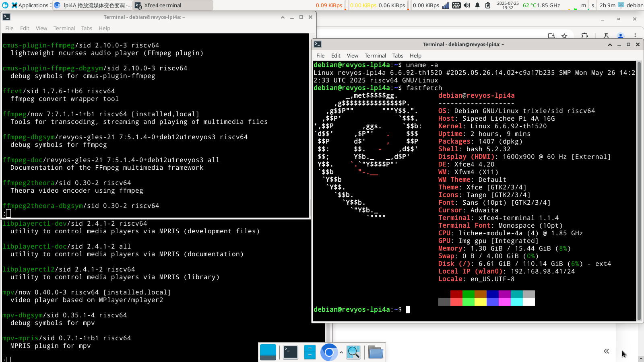Expand the arrow next to Chromium launcher
This screenshot has width=644, height=362.
tap(341, 352)
